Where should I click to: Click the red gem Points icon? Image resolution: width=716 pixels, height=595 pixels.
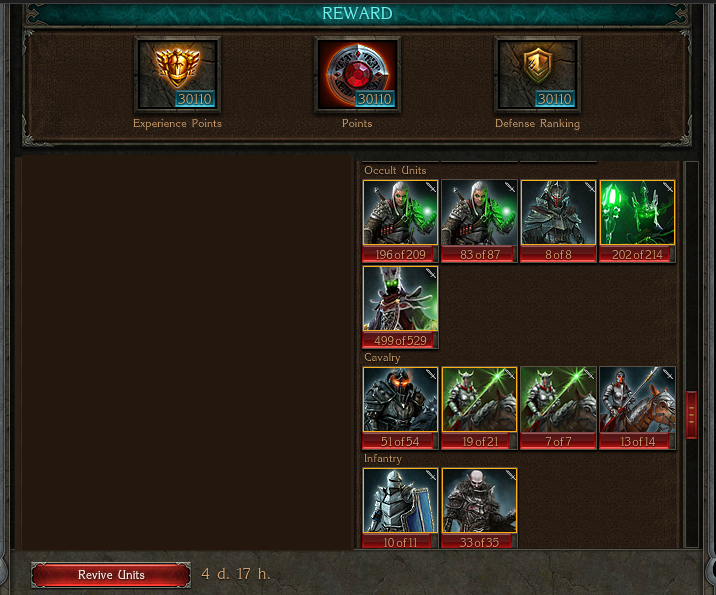[357, 74]
